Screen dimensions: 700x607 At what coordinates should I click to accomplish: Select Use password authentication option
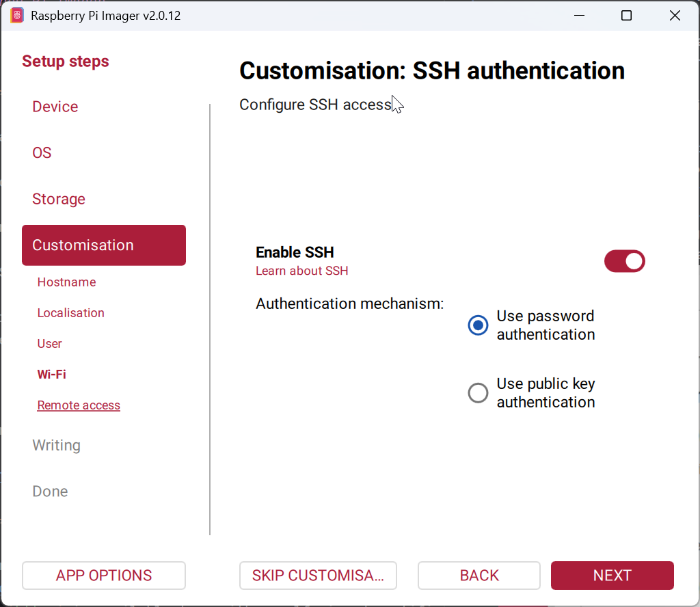(478, 325)
